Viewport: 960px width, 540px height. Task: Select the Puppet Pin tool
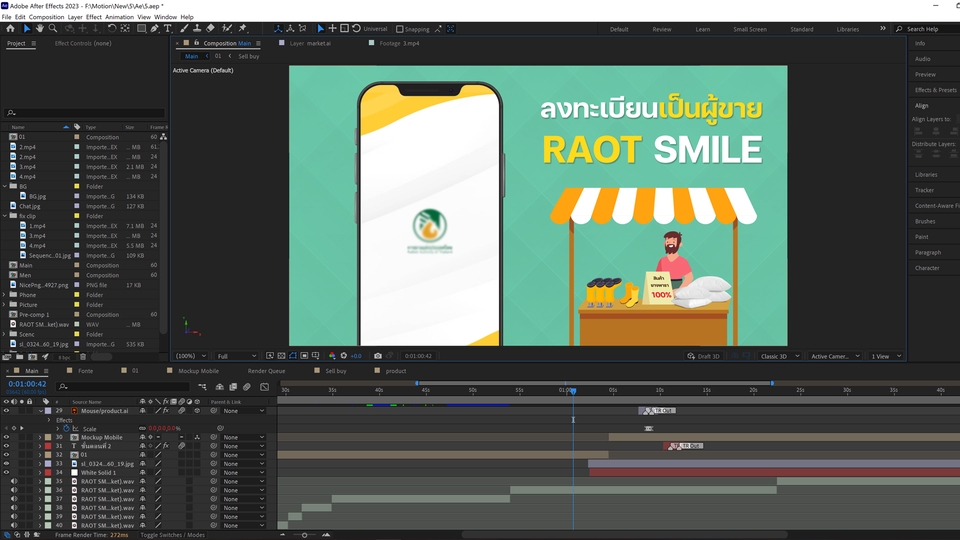(242, 28)
